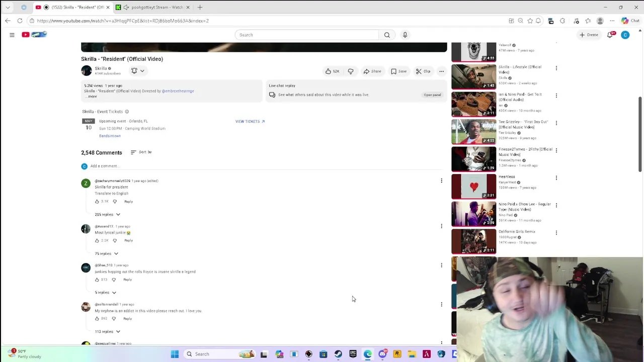Open the Skrilla channel avatar
Screen dimensions: 644x362
point(87,71)
